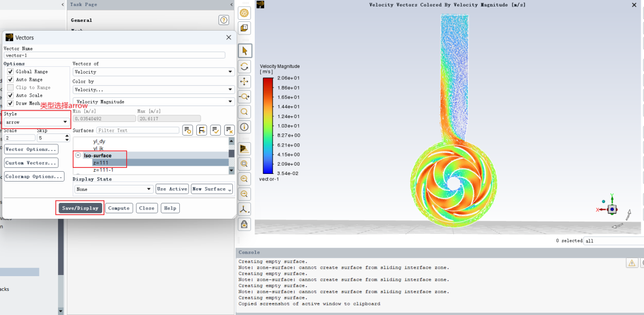Close the Vectors dialog with X
Image resolution: width=644 pixels, height=315 pixels.
click(229, 37)
